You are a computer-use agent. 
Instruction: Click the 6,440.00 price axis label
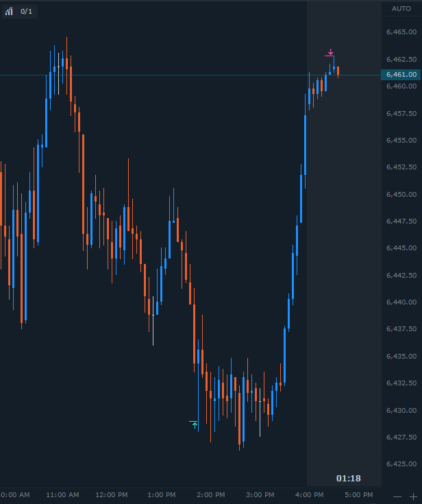tap(401, 302)
